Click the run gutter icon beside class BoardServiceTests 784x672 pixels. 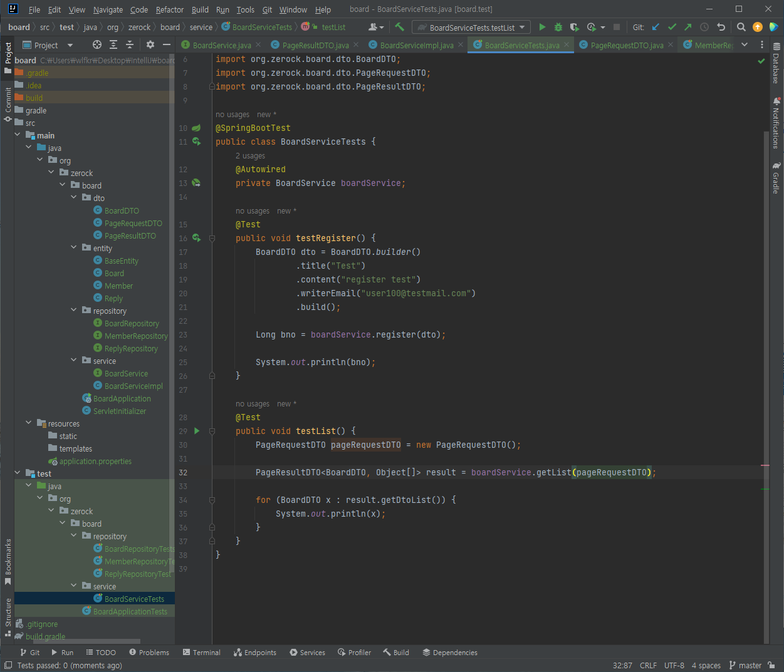pyautogui.click(x=197, y=142)
